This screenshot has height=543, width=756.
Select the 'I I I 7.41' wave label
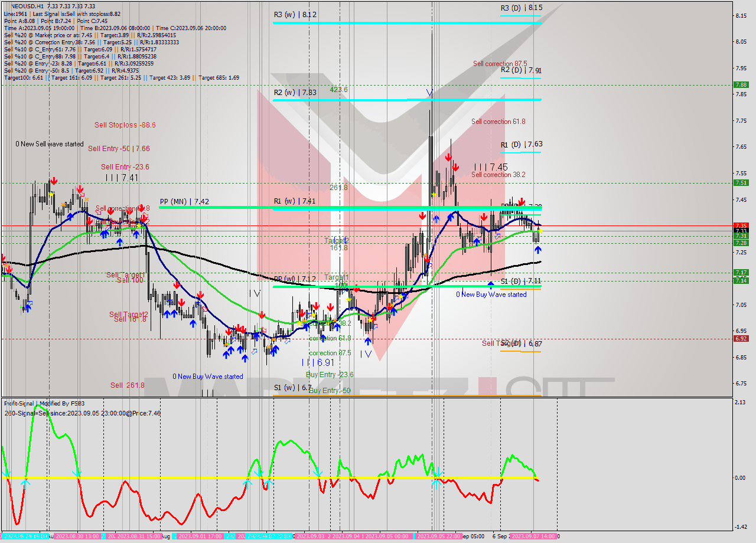(122, 177)
